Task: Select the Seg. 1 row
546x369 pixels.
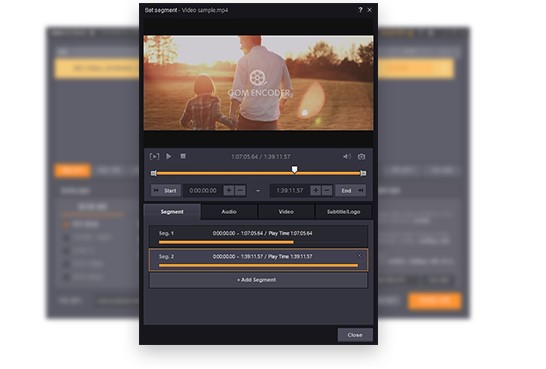Action: pos(258,237)
